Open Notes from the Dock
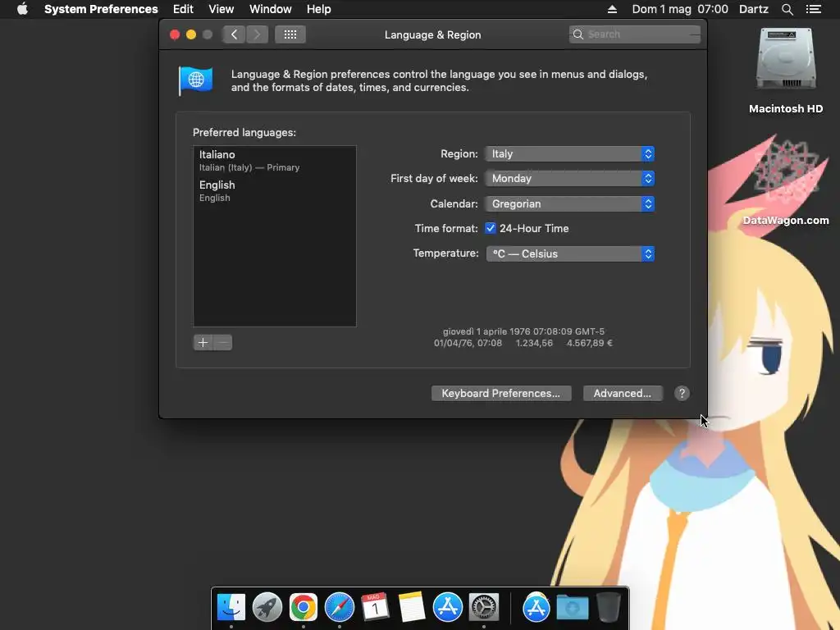Viewport: 840px width, 630px height. point(412,607)
